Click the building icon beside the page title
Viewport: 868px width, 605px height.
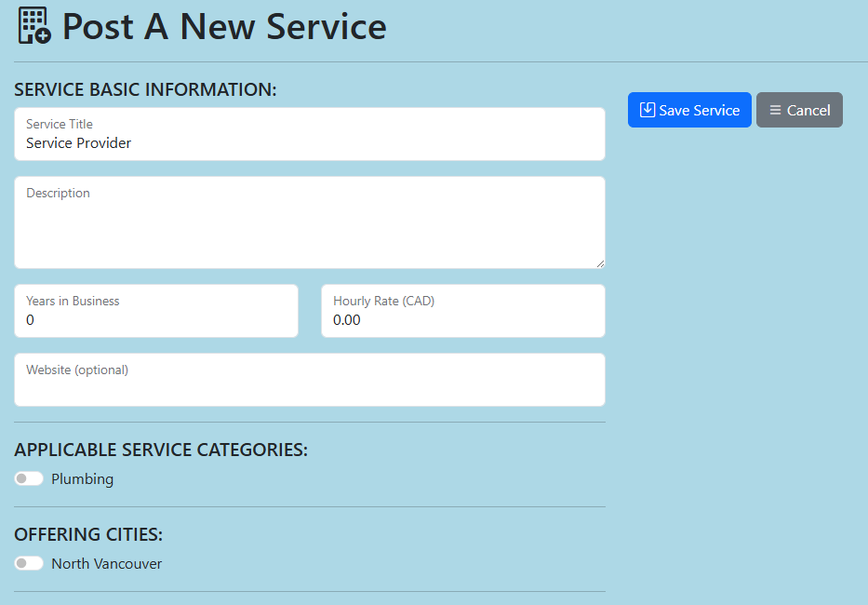(34, 26)
